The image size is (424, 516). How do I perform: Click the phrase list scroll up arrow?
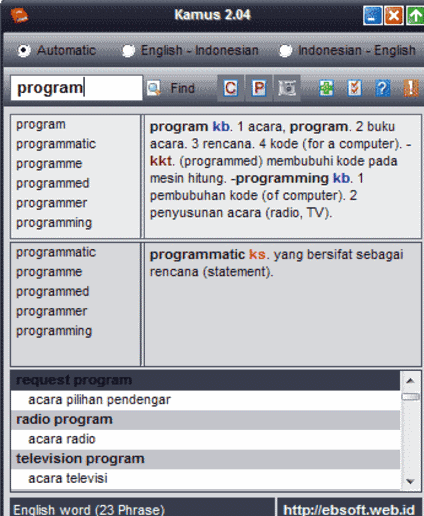tap(410, 380)
